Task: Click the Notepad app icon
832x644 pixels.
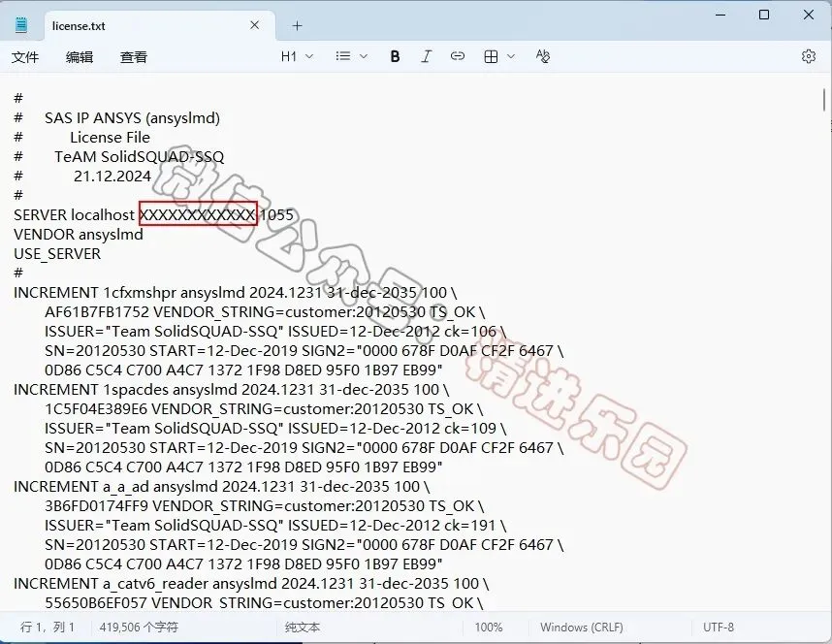Action: coord(21,25)
